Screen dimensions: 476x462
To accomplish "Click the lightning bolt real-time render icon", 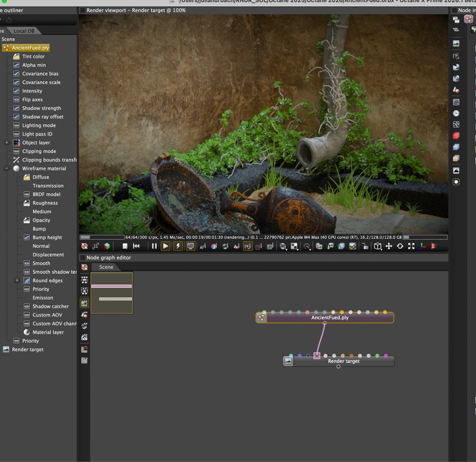I will point(178,246).
